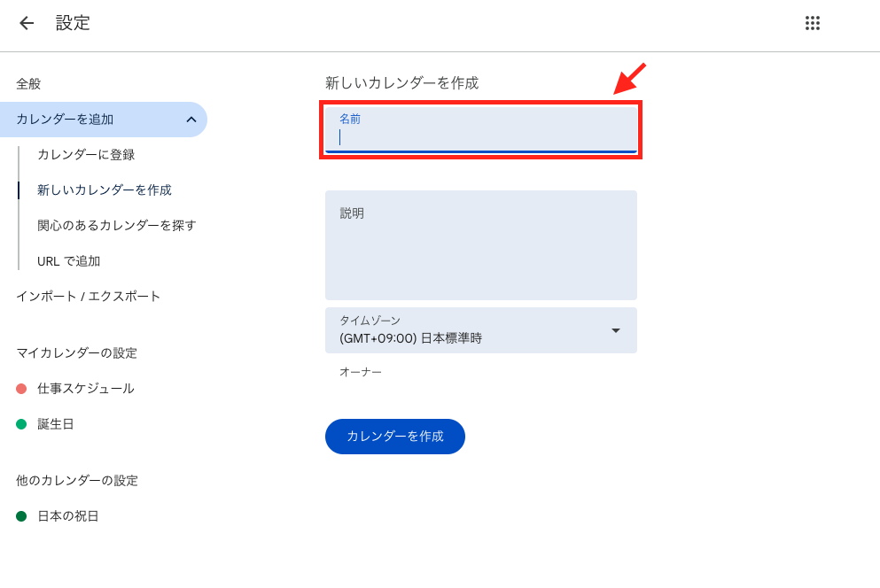
Task: Click the 設定 page title
Action: click(x=73, y=23)
